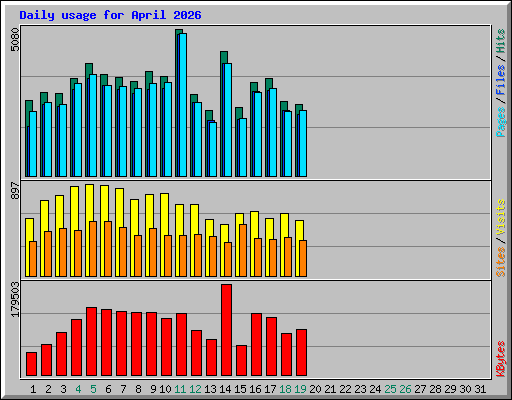Viewport: 512px width, 400px height.
Task: Click day 9 label on the x-axis
Action: 153,389
